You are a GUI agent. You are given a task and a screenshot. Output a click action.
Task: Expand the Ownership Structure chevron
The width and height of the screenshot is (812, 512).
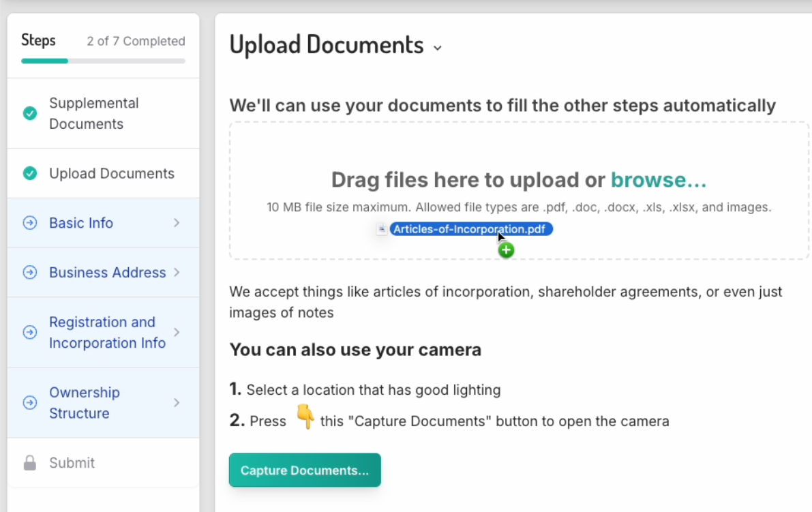click(177, 403)
